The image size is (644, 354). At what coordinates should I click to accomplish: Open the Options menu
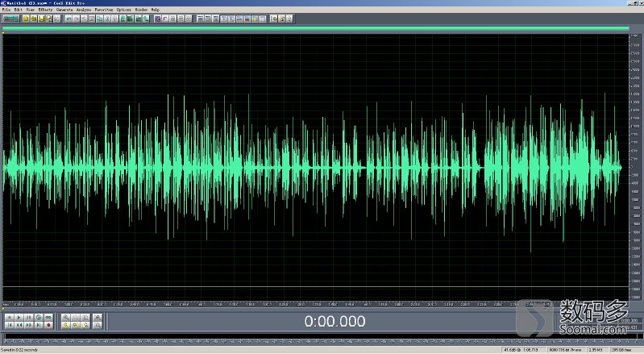(x=123, y=10)
